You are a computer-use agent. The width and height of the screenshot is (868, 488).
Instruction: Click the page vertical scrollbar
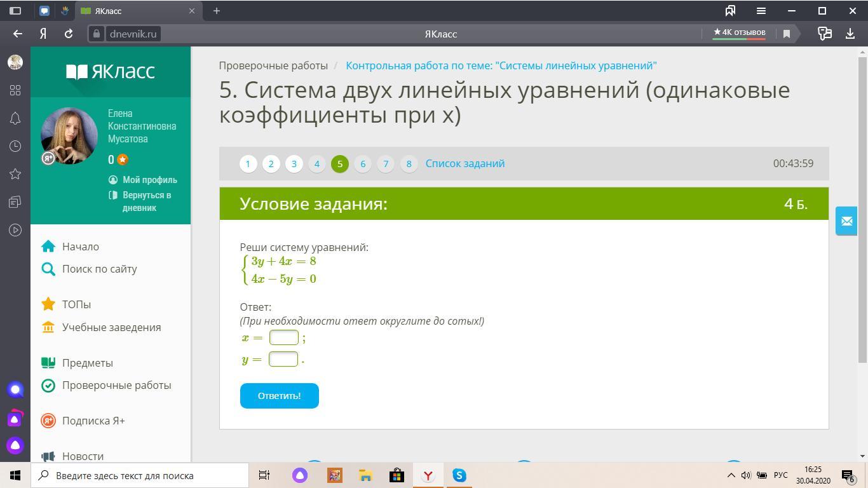862,210
